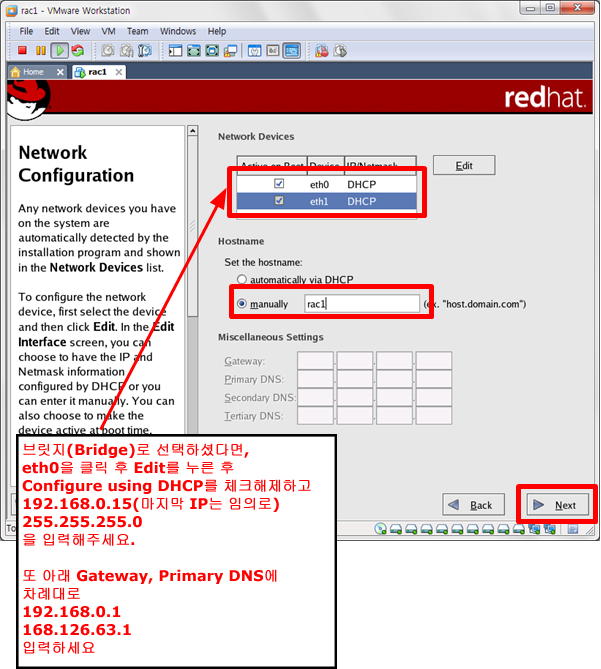Switch to the Home tab

38,72
